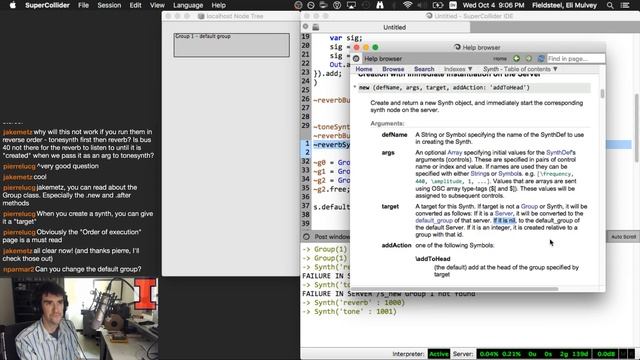Go back in Help browser history

[x=516, y=59]
